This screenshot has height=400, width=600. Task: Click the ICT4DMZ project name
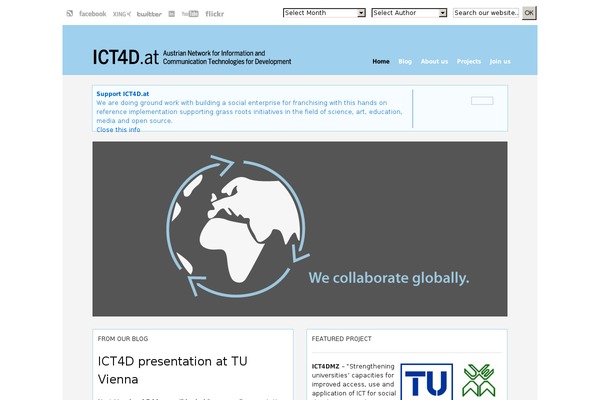point(325,366)
